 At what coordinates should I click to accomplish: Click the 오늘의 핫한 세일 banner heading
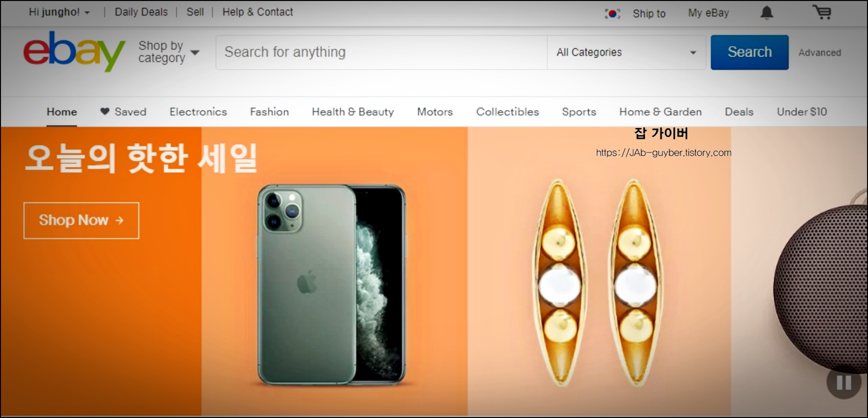pos(142,159)
